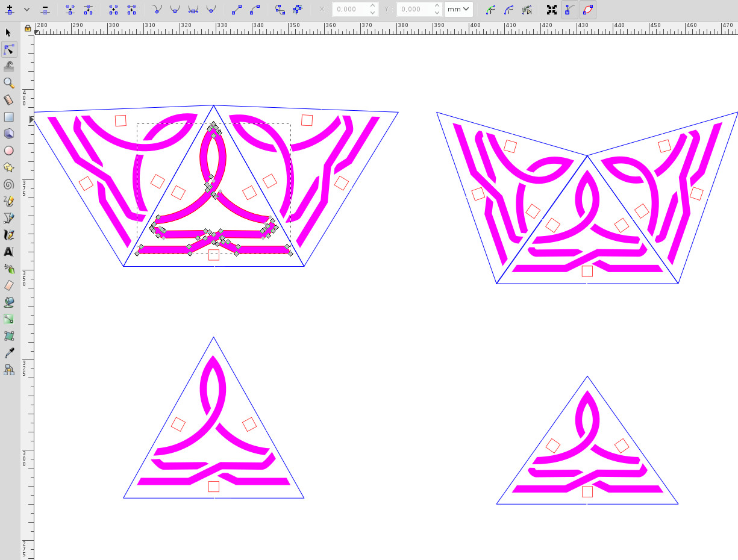738x560 pixels.
Task: Open the mm units dropdown
Action: 458,10
